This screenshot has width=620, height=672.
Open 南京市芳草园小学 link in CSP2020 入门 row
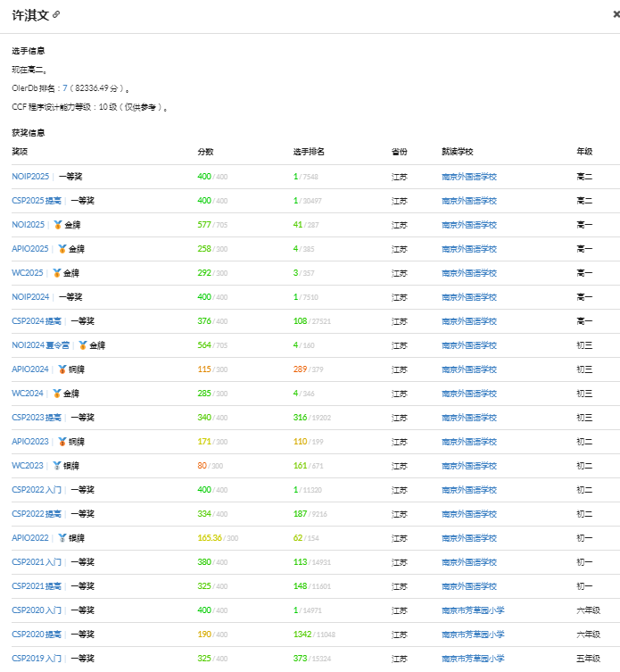(x=473, y=610)
